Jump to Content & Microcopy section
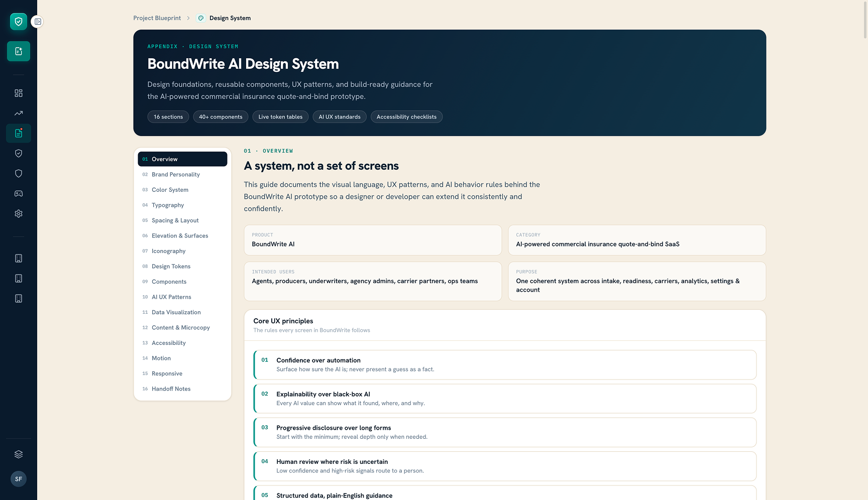Screen dimensions: 868x500 (x=182, y=328)
